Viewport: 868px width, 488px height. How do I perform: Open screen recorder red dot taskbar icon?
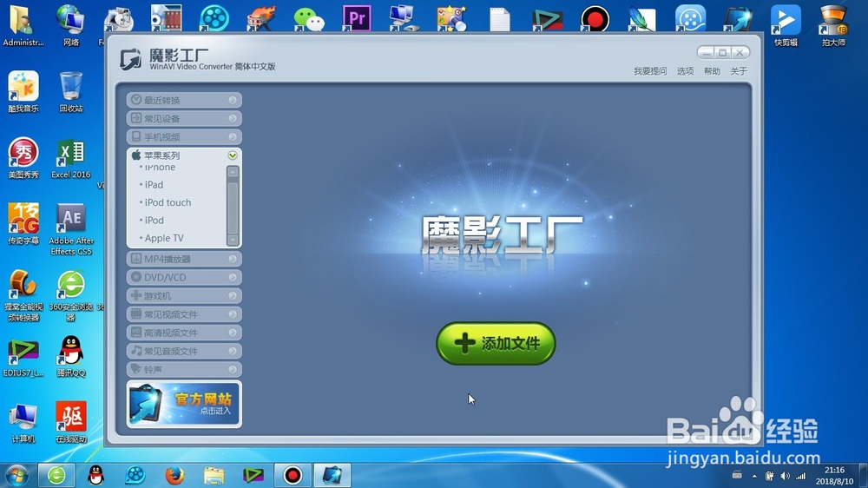click(293, 475)
